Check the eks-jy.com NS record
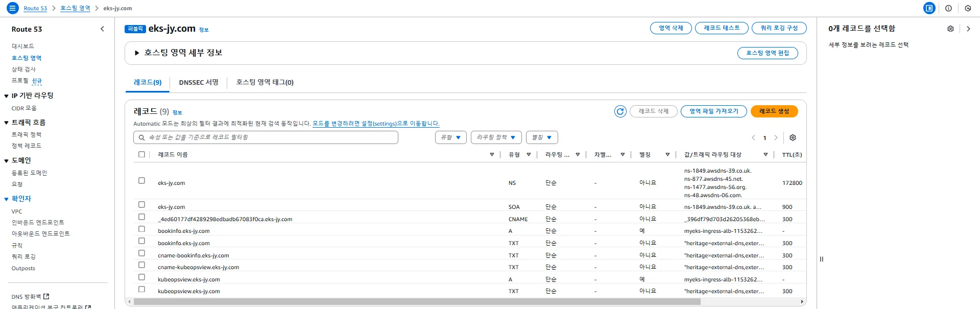 [x=141, y=181]
